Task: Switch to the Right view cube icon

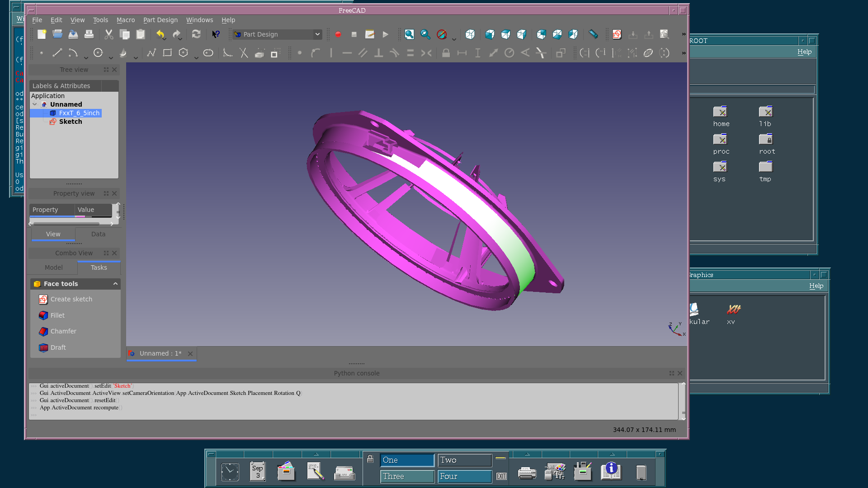Action: (521, 34)
